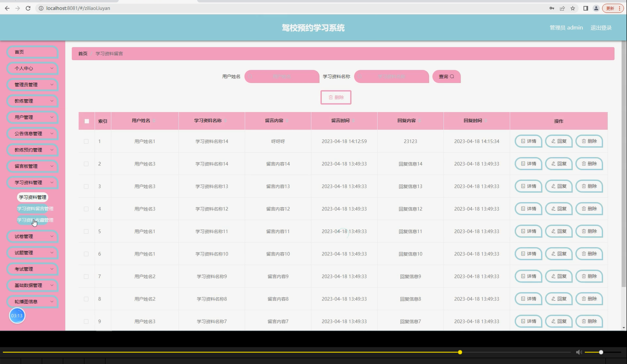The image size is (627, 364).
Task: Click the yellow video progress slider handle
Action: pyautogui.click(x=460, y=352)
